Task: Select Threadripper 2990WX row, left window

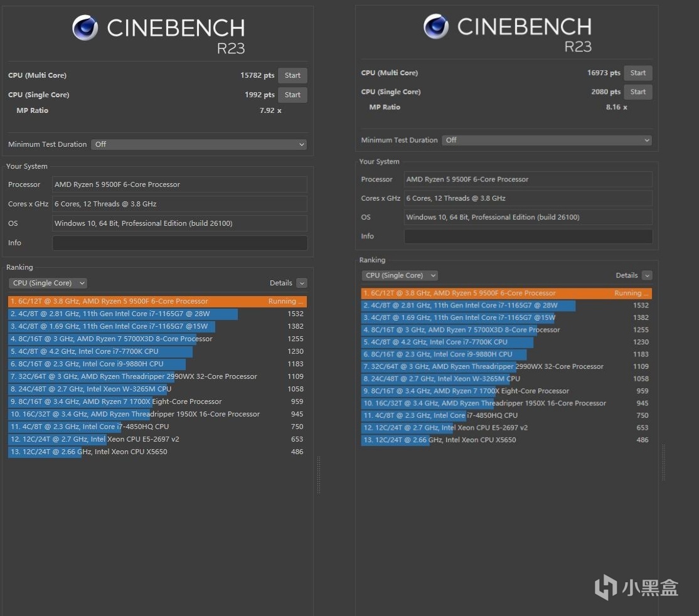Action: pyautogui.click(x=157, y=376)
